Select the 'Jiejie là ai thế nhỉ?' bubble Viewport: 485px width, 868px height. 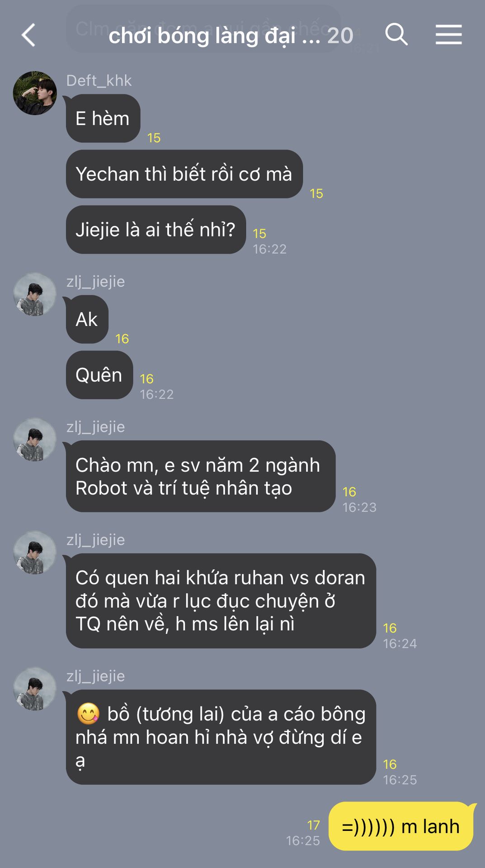coord(156,230)
